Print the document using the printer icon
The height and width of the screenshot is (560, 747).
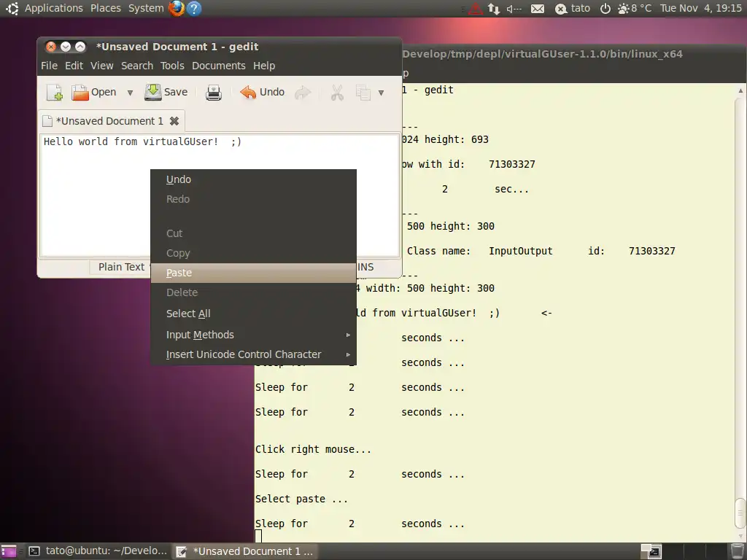pos(214,93)
